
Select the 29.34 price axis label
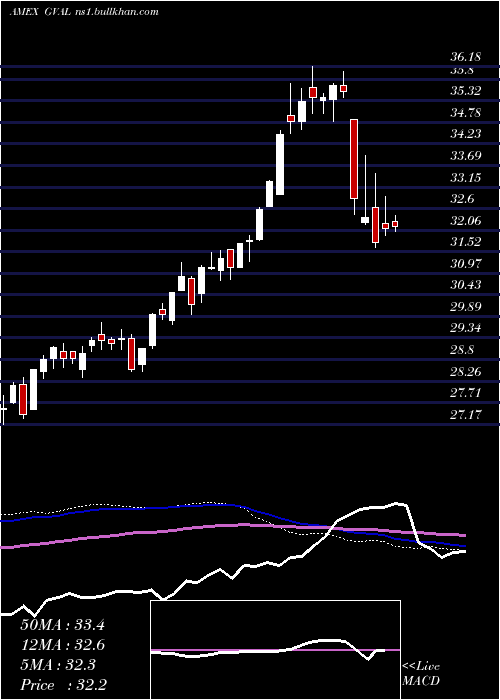click(x=466, y=328)
